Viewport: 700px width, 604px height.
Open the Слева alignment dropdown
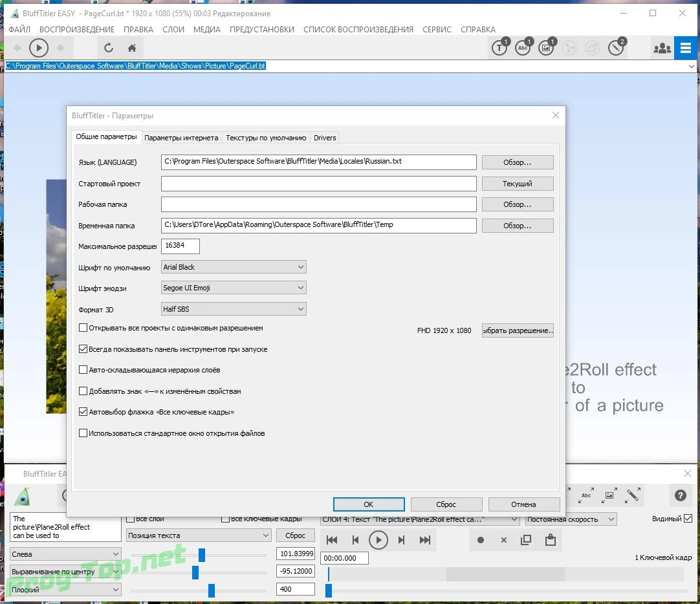(65, 554)
